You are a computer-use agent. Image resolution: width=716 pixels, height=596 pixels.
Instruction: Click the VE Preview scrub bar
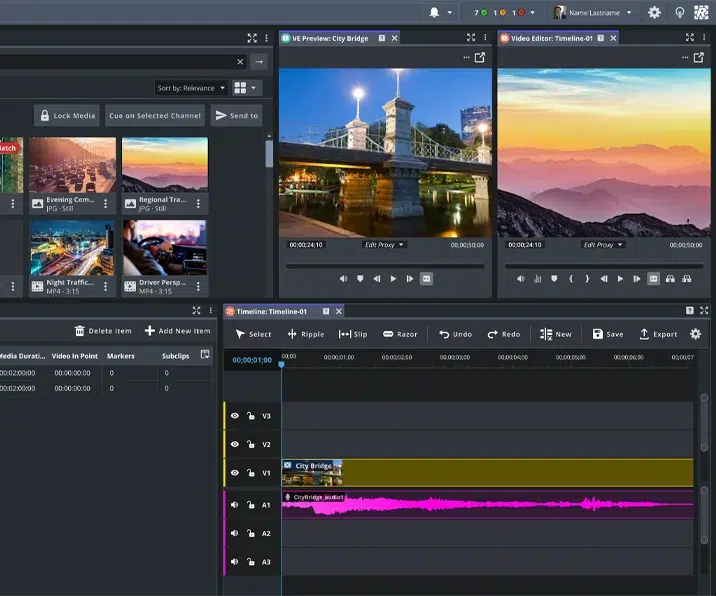pyautogui.click(x=385, y=266)
